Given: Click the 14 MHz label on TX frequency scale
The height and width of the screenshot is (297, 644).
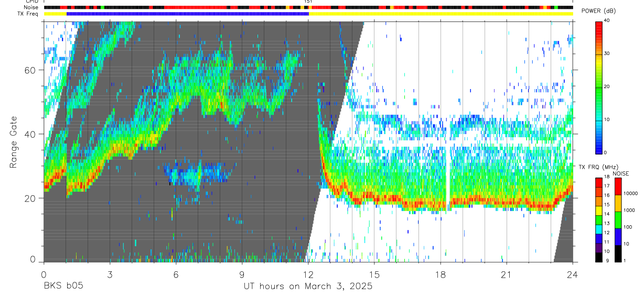Looking at the screenshot, I should click(x=608, y=214).
